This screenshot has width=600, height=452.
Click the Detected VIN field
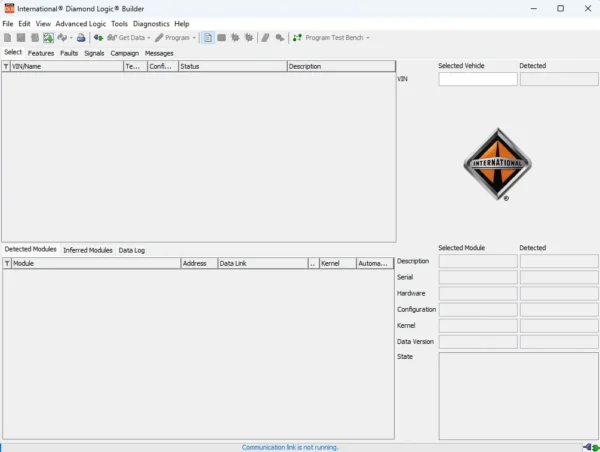coord(559,79)
